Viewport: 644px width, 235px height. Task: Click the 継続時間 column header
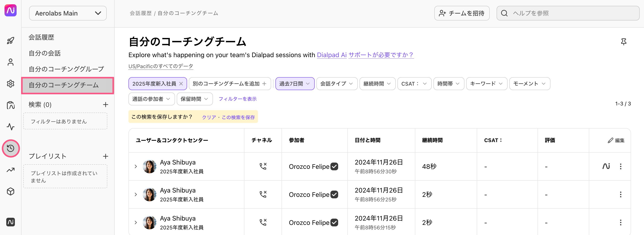click(x=432, y=140)
